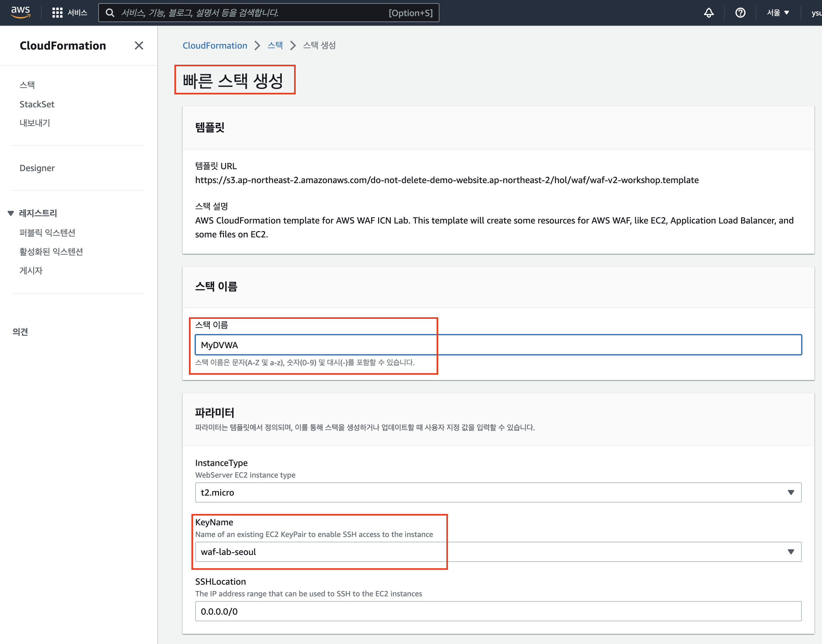Open the services grid menu icon
The image size is (822, 644).
57,13
